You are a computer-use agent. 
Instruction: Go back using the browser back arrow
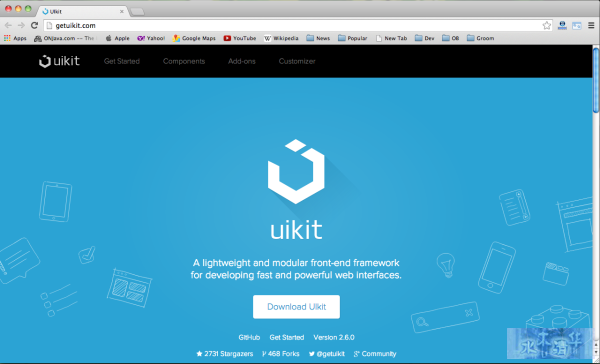[x=8, y=26]
